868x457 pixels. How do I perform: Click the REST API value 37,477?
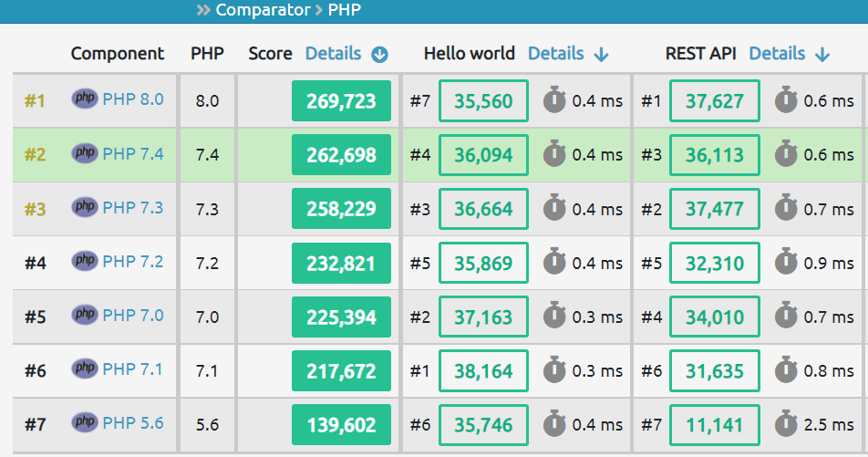tap(715, 209)
